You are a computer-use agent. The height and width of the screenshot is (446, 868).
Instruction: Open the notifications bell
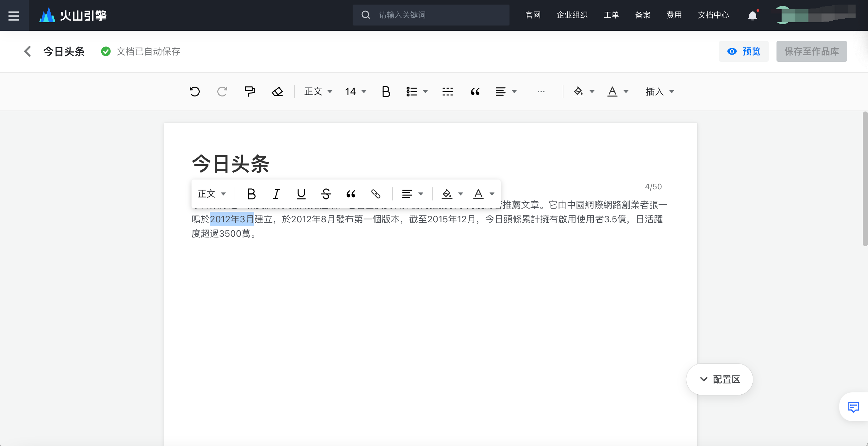(x=752, y=15)
